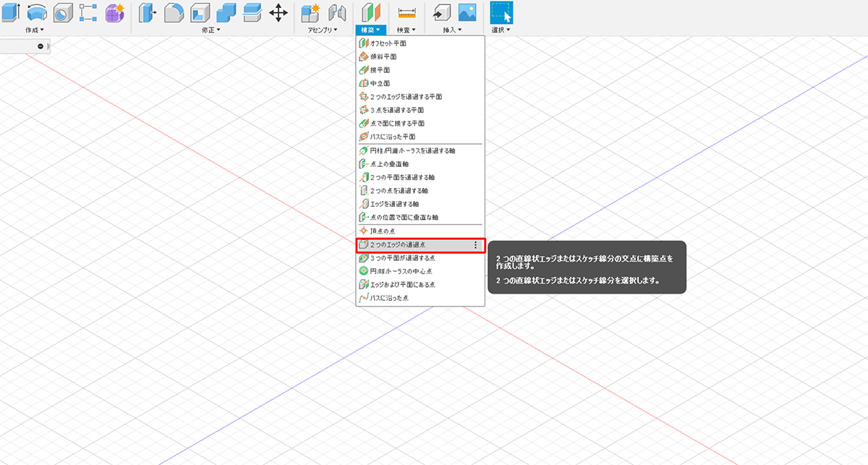Choose ２つのエッジの通過点
This screenshot has height=465, width=868.
click(420, 245)
